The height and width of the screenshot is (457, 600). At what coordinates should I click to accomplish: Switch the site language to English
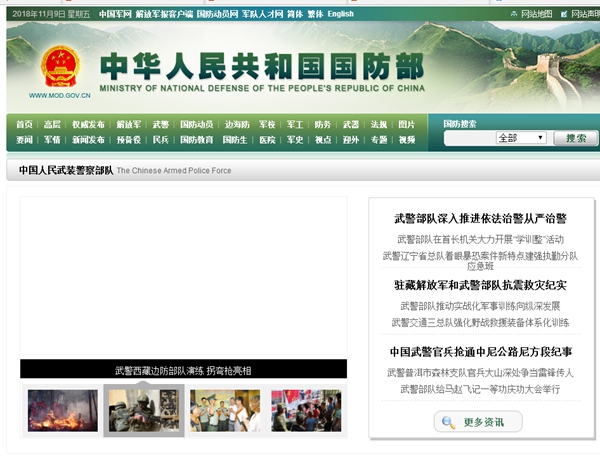coord(340,14)
